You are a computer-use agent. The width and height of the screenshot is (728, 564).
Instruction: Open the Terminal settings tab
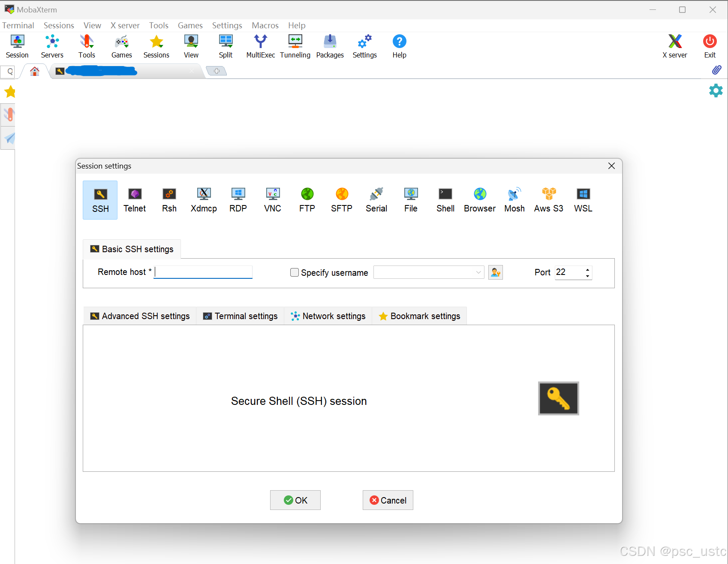point(240,316)
